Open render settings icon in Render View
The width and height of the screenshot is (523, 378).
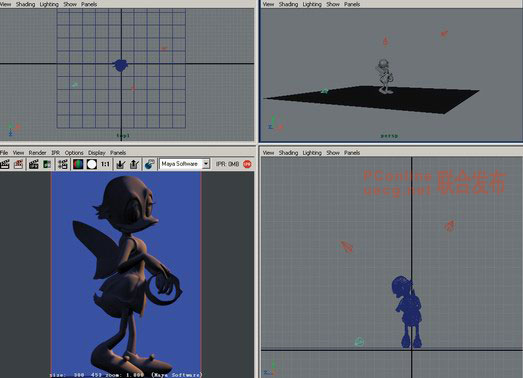coord(63,164)
